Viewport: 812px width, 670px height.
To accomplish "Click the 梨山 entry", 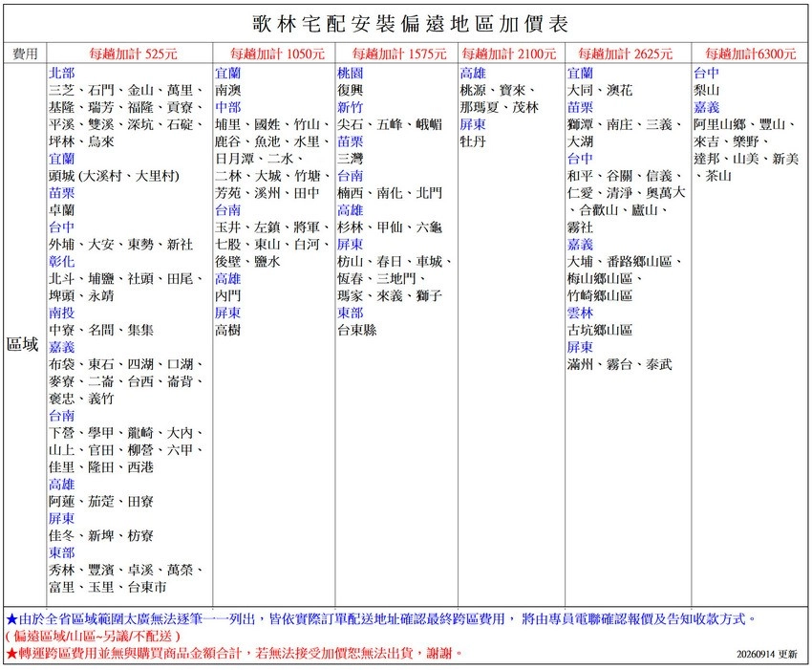I will pos(706,90).
